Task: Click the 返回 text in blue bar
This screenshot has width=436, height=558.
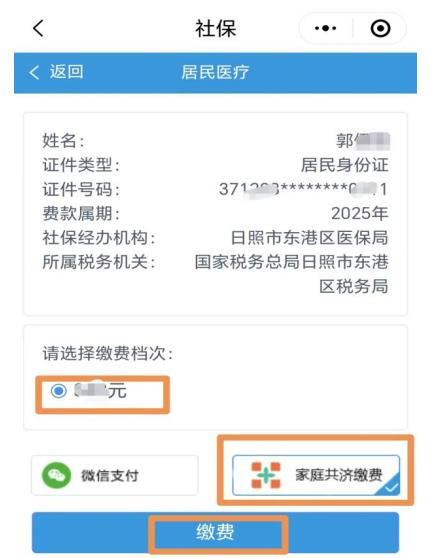Action: (66, 72)
